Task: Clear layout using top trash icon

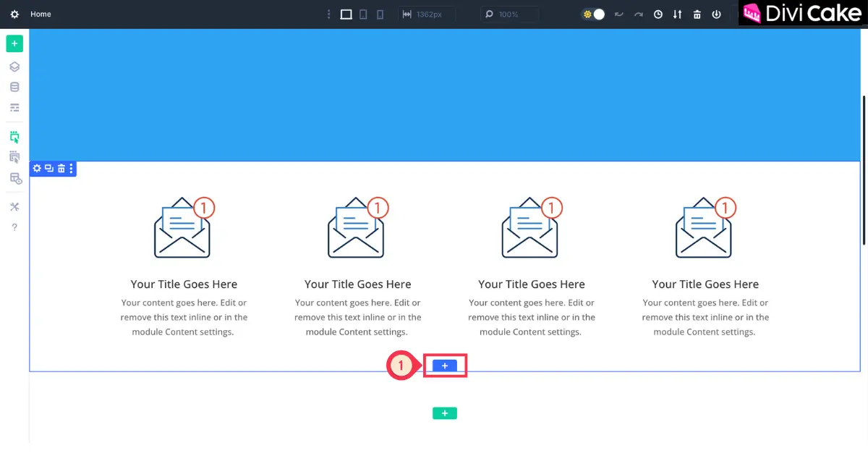Action: click(x=697, y=14)
